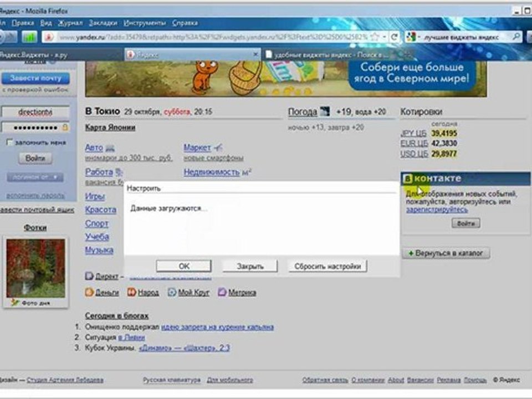This screenshot has height=399, width=532.
Task: Click the Погода link
Action: point(303,111)
